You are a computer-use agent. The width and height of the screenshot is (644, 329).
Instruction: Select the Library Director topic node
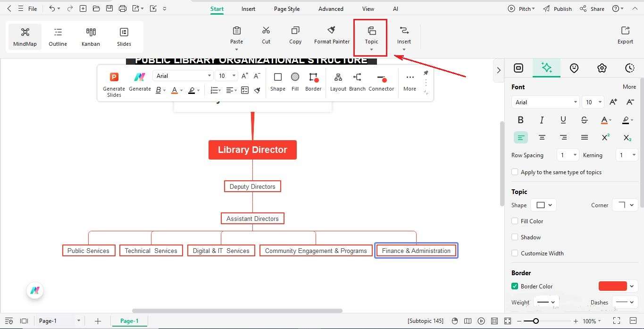(x=252, y=150)
